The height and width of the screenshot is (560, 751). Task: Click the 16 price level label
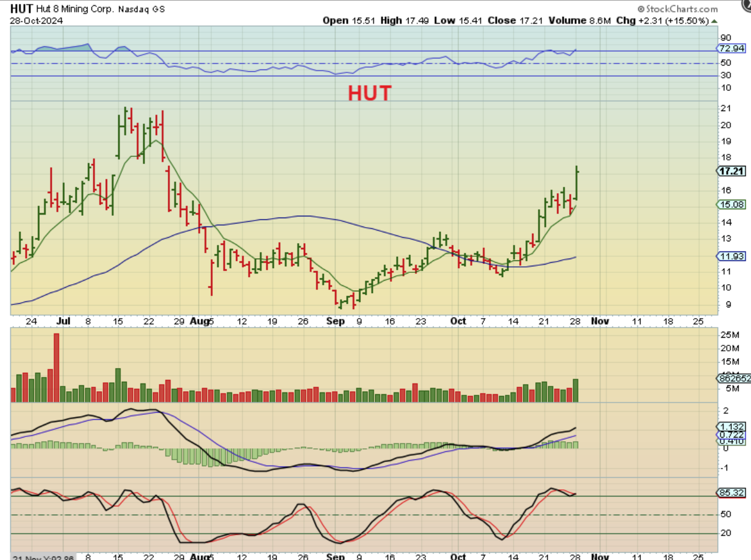coord(726,190)
